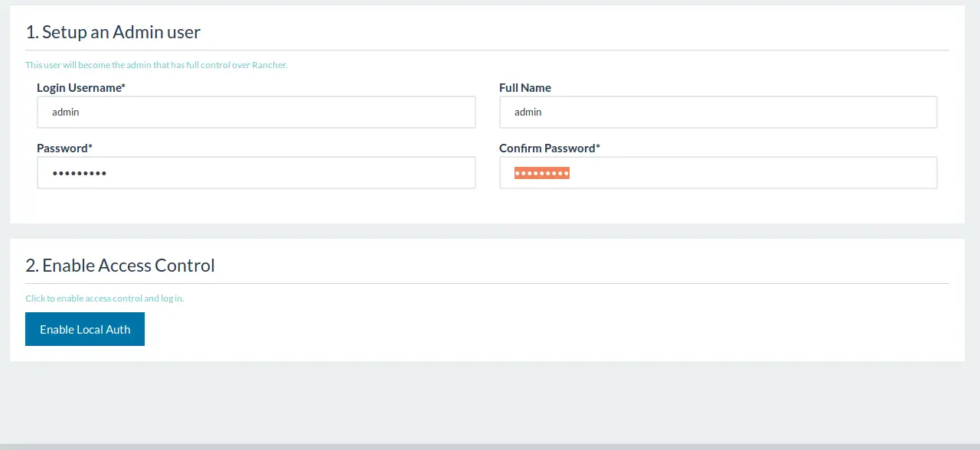Click the admin user description text
980x450 pixels.
pyautogui.click(x=156, y=64)
